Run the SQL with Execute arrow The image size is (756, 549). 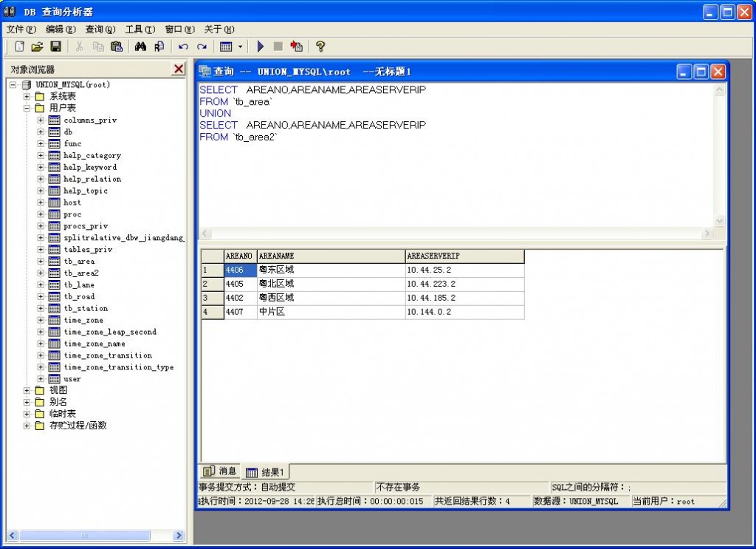click(x=260, y=47)
